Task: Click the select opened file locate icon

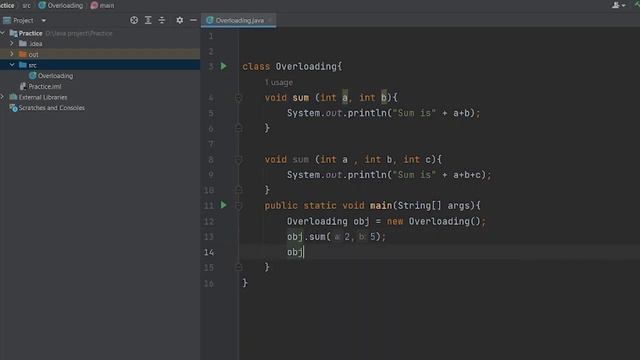Action: coord(134,20)
